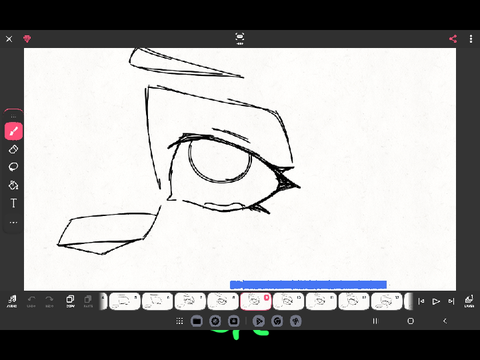
Task: Select the currently highlighted frame 9 thumbnail
Action: [x=256, y=301]
